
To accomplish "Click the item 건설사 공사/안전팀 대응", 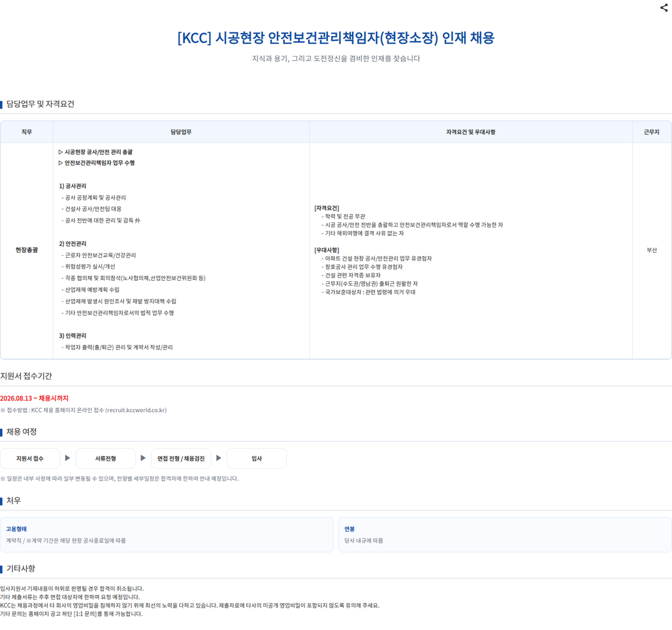I will coord(91,209).
